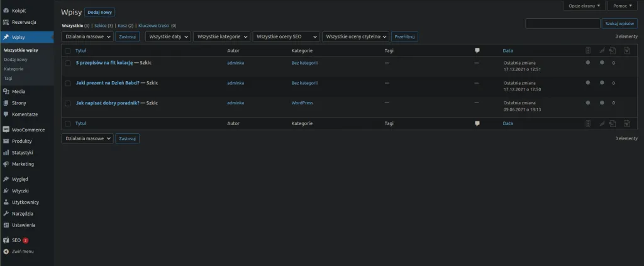
Task: Switch to the 'Szkice' filter tab
Action: 100,26
